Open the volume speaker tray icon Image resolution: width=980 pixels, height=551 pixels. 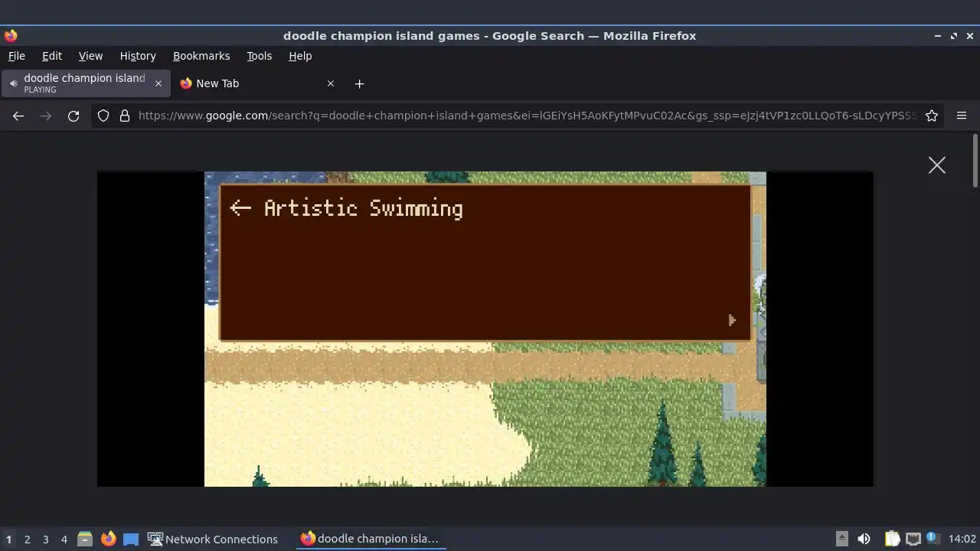click(864, 539)
